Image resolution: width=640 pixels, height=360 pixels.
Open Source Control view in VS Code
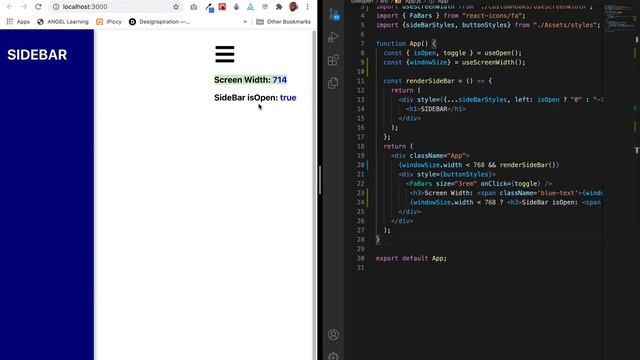coord(334,15)
